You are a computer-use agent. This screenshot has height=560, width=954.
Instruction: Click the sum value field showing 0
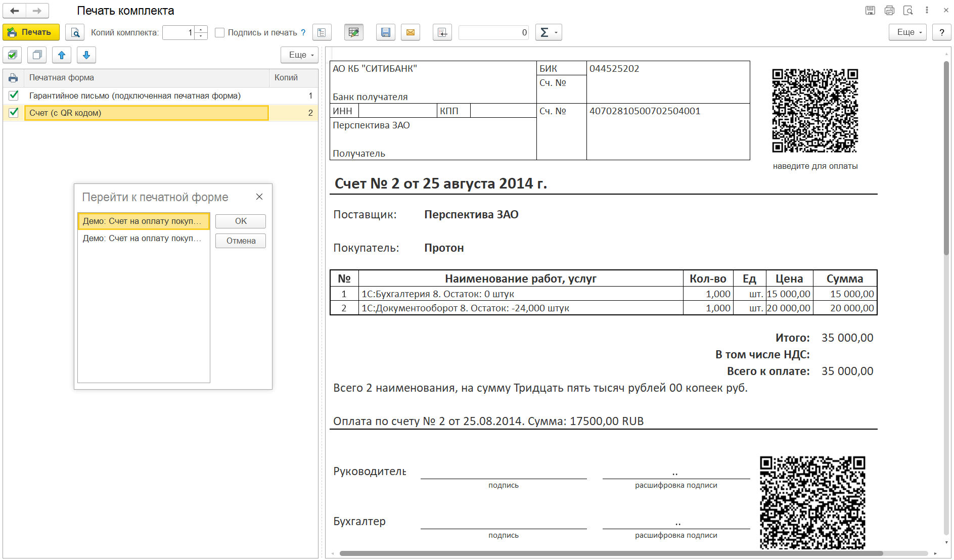point(493,32)
